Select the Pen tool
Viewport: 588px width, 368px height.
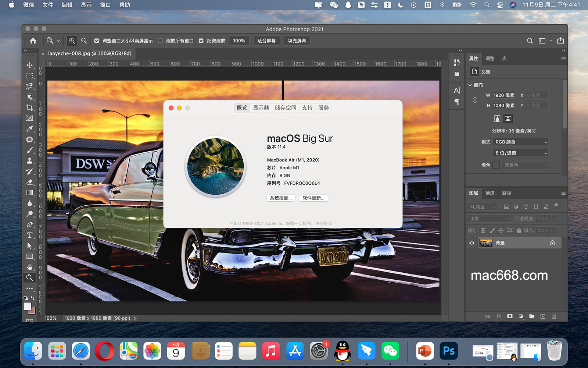(30, 225)
